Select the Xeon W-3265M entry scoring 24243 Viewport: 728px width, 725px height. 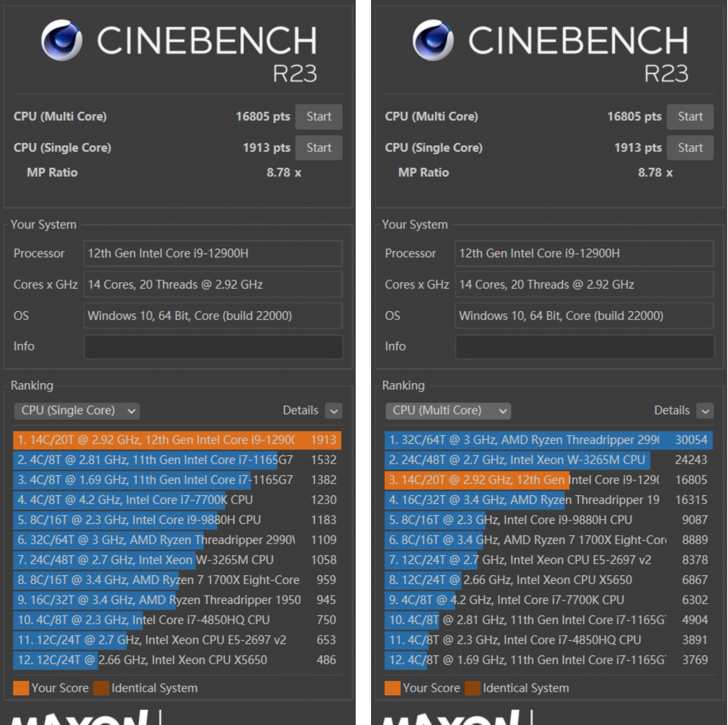pos(548,460)
